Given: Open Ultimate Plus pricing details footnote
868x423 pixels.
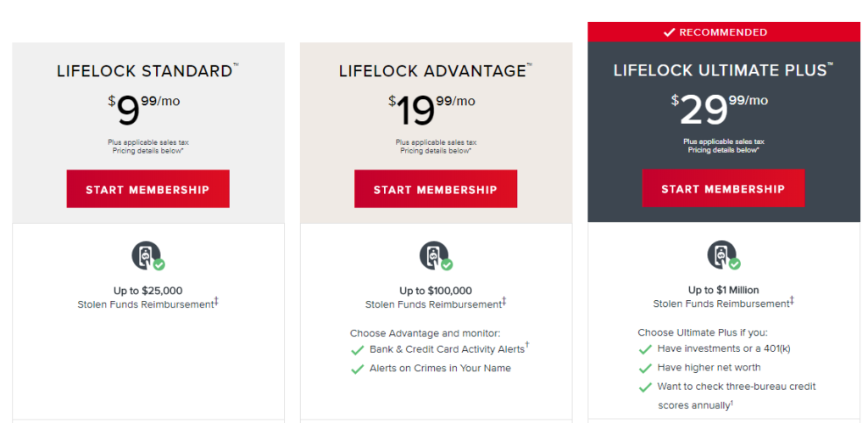Looking at the screenshot, I should (724, 150).
